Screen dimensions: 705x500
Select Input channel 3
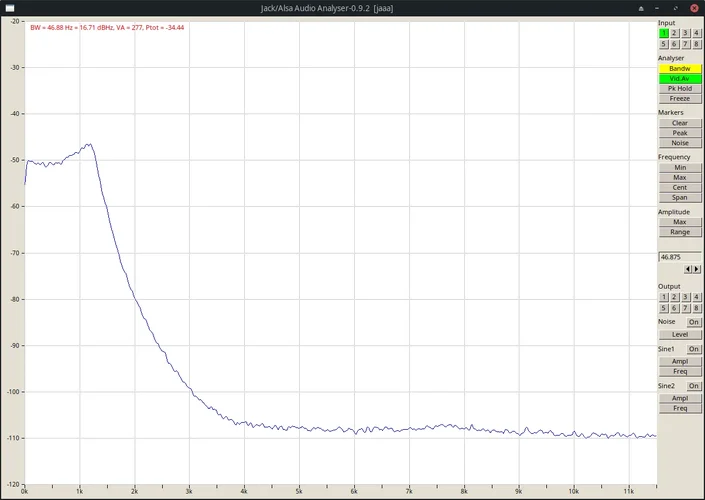pos(685,33)
